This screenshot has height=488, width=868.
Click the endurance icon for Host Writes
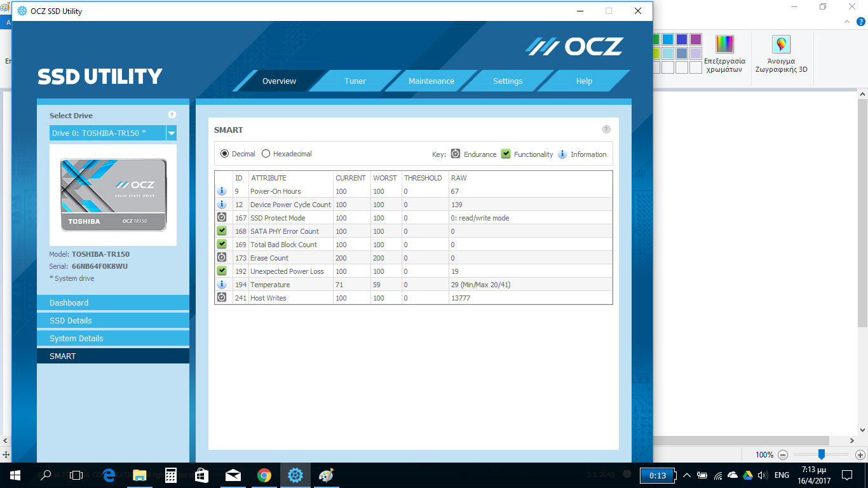coord(222,298)
